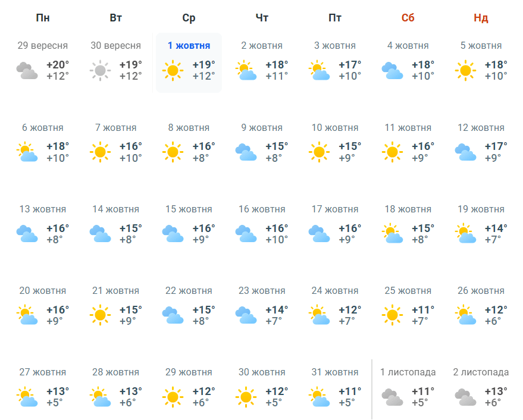Click the weather icon for 22 жовтня

point(173,315)
